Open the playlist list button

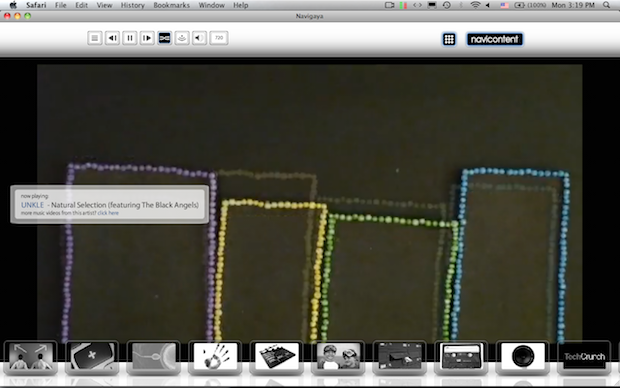pos(95,38)
